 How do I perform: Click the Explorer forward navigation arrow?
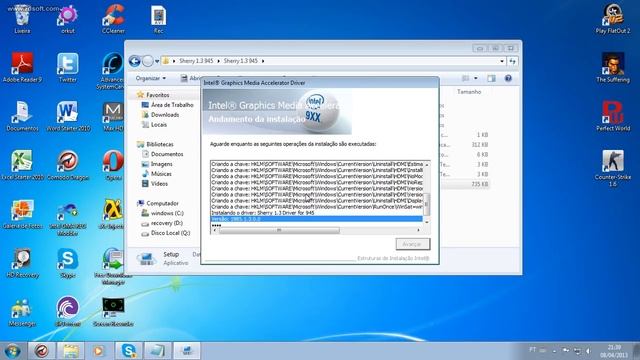(x=148, y=61)
